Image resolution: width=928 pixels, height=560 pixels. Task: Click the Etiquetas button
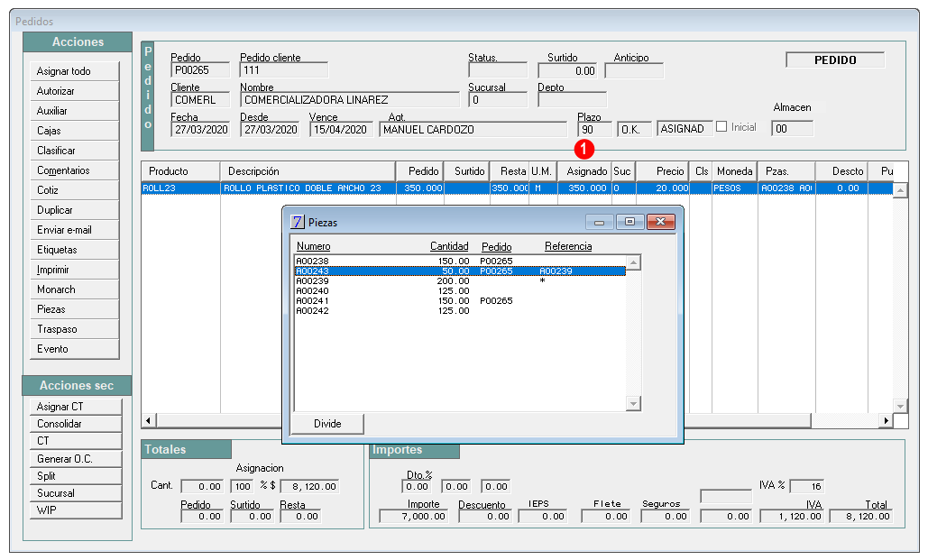coord(75,250)
